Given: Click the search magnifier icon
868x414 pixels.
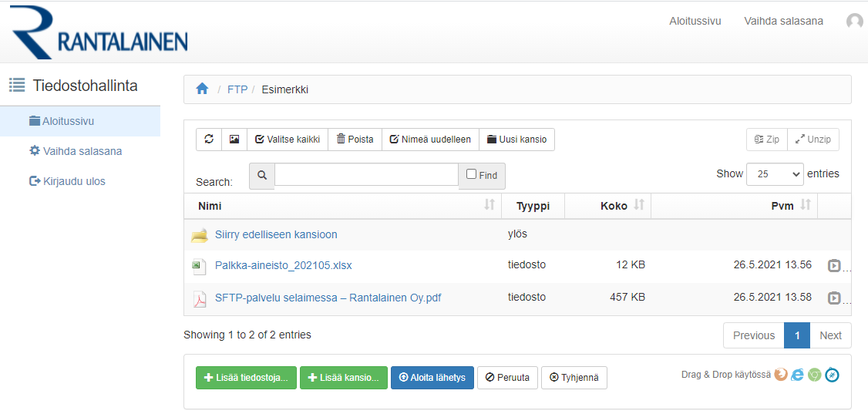Looking at the screenshot, I should point(262,176).
